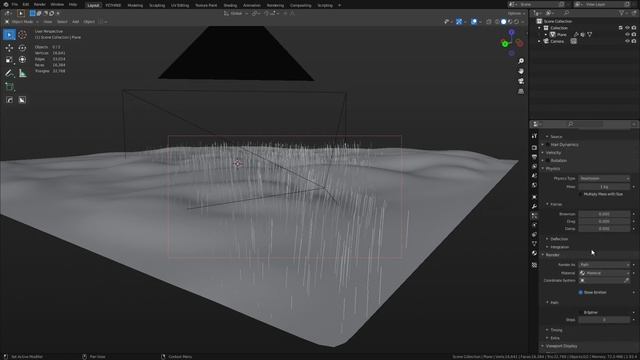Toggle the Rotation checkbox
This screenshot has width=640, height=360.
tap(548, 160)
